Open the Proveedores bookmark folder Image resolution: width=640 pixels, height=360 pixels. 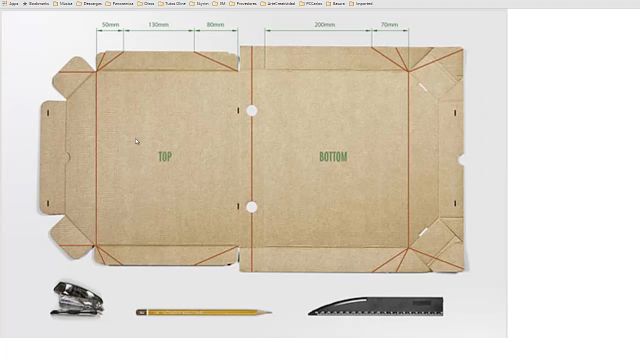(x=243, y=3)
